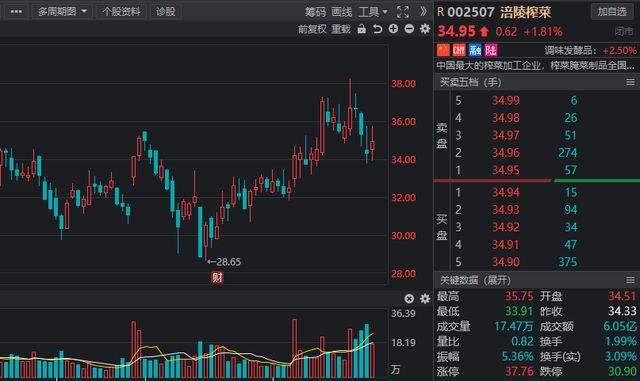Click the R margin-trading marker
Viewport: 640px width, 381px height.
440,12
